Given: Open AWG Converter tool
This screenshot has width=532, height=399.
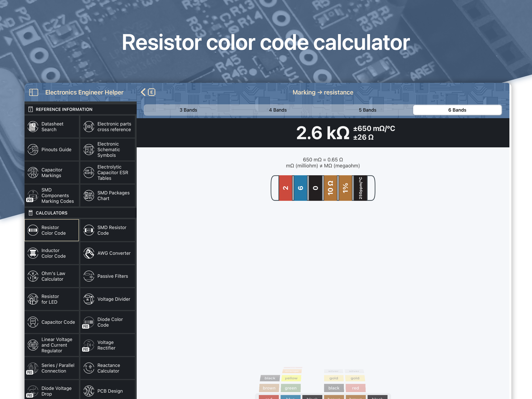Looking at the screenshot, I should tap(107, 253).
